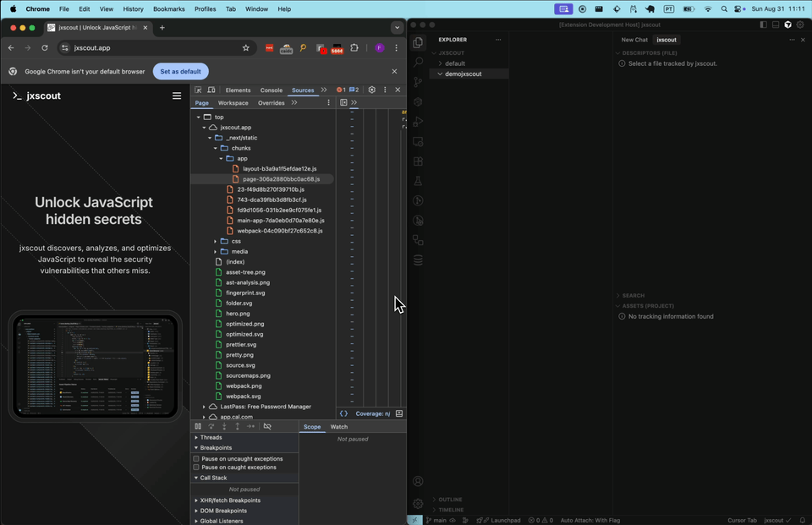Select demojxscout folder in Explorer
This screenshot has width=812, height=525.
pos(463,74)
